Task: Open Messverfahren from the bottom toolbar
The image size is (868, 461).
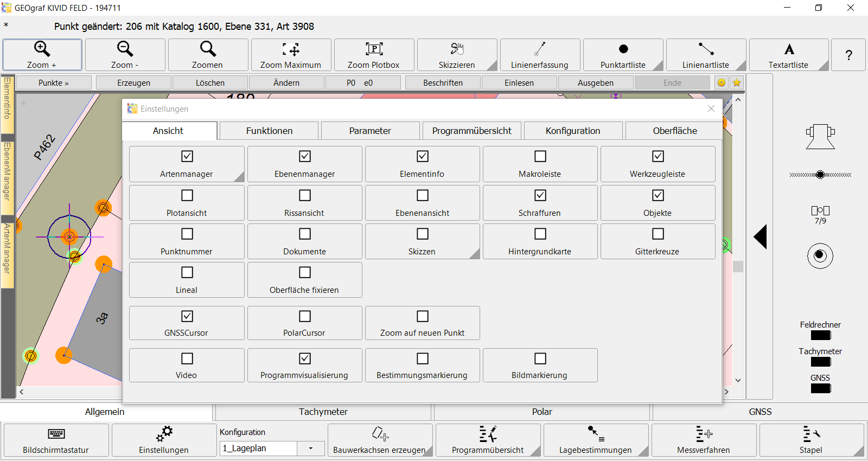Action: click(704, 440)
